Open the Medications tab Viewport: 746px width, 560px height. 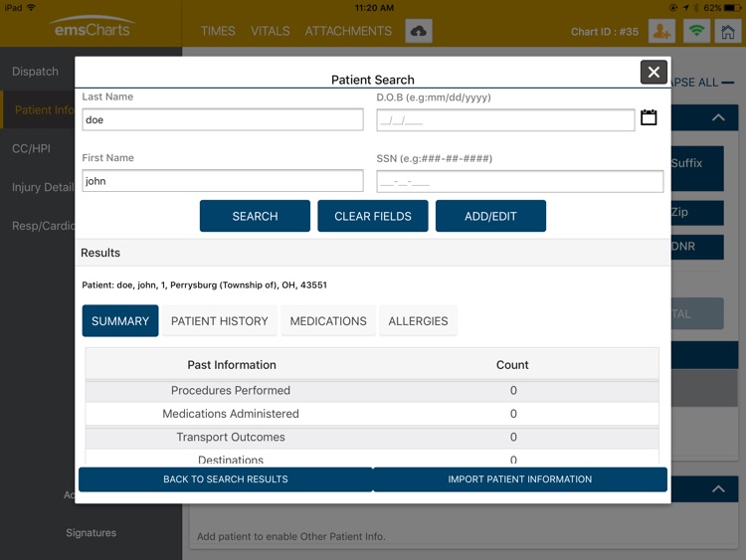click(x=328, y=321)
